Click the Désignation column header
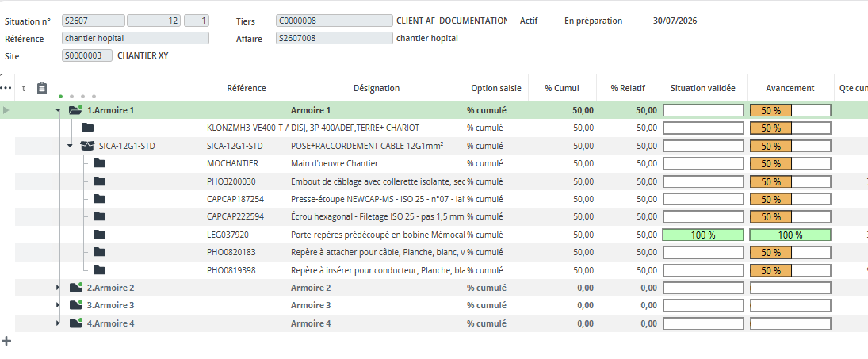The height and width of the screenshot is (359, 868). (377, 88)
